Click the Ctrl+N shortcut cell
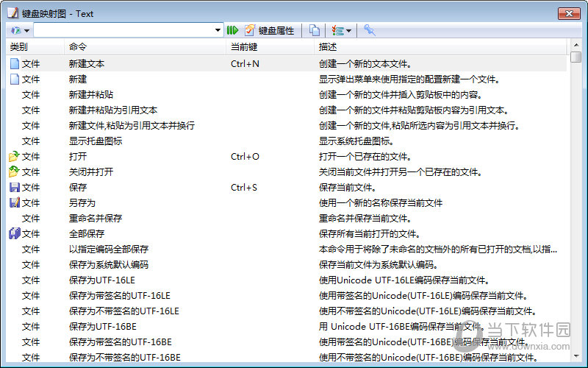Image resolution: width=588 pixels, height=368 pixels. [245, 64]
